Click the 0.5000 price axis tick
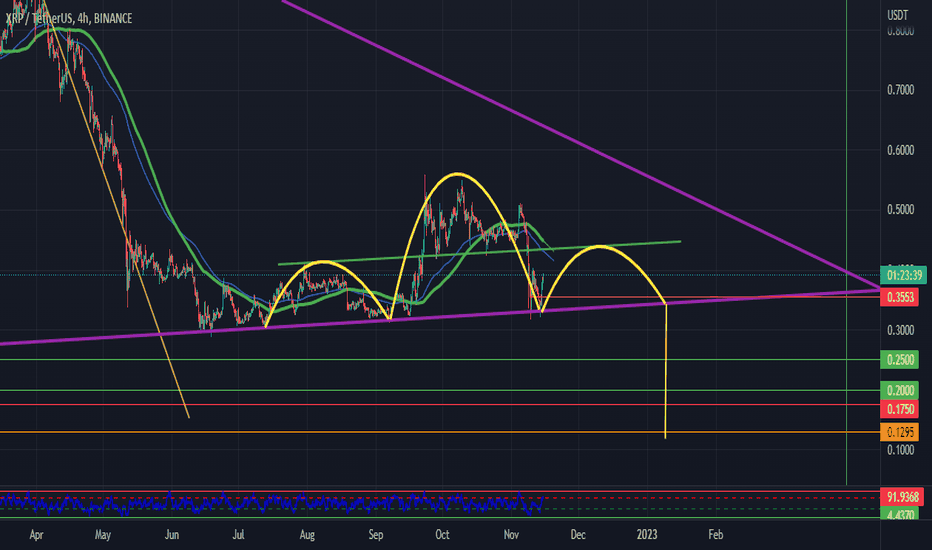 click(x=900, y=210)
